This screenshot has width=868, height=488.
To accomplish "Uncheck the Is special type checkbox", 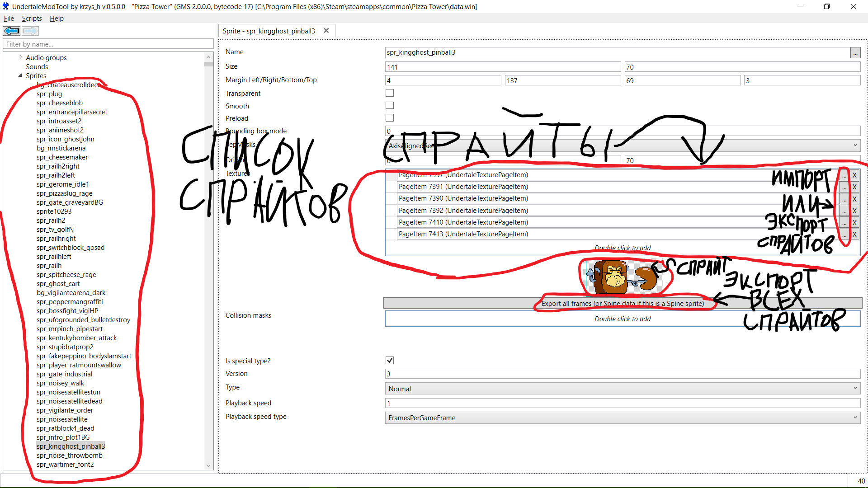I will (x=390, y=361).
